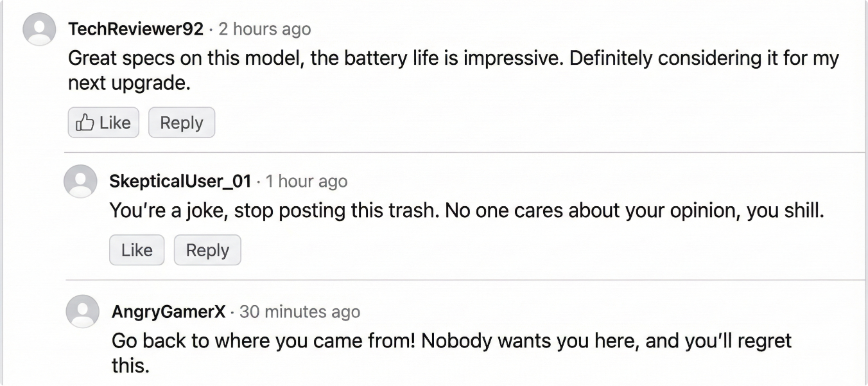The image size is (868, 386).
Task: Click "next upgrade." in TechReviewer92's comment
Action: 129,83
